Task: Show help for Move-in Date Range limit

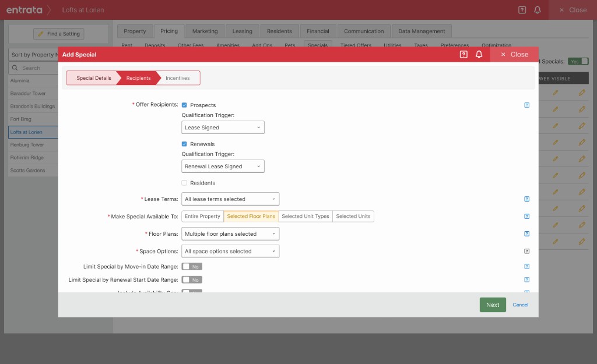Action: coord(526,267)
